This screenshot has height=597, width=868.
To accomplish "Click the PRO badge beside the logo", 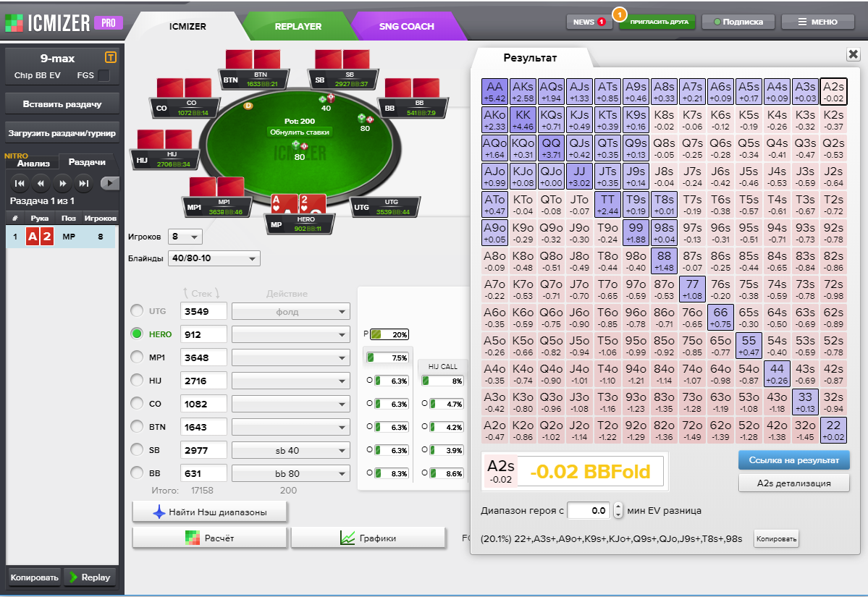I will point(109,22).
